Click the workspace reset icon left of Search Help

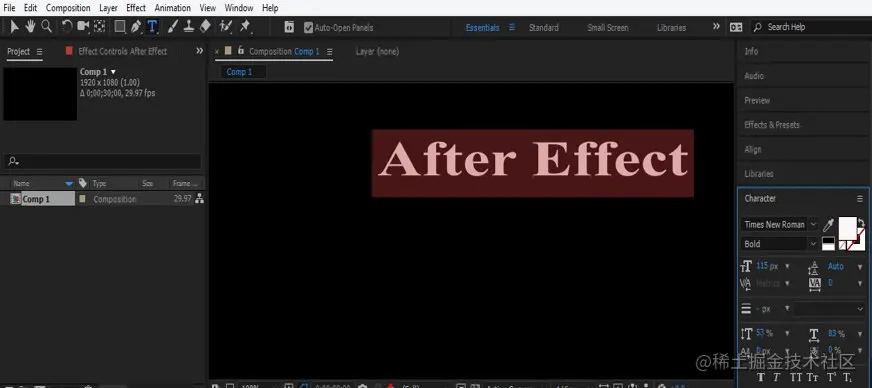[736, 27]
